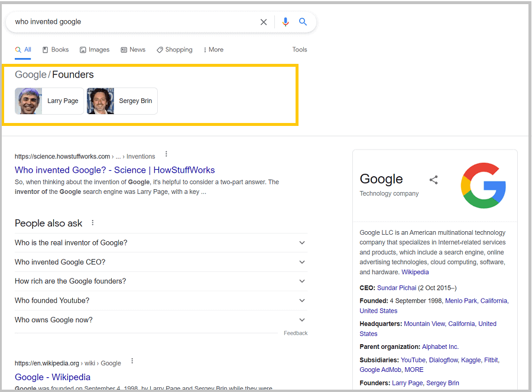
Task: Click the https://science.howstuffworks.com breadcrumb URL
Action: (x=63, y=157)
